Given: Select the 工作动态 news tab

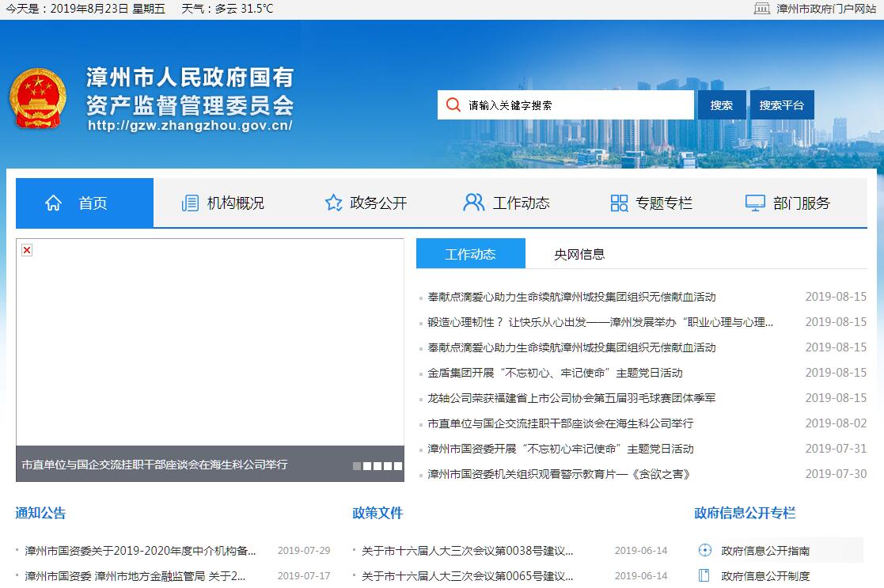Looking at the screenshot, I should click(470, 254).
